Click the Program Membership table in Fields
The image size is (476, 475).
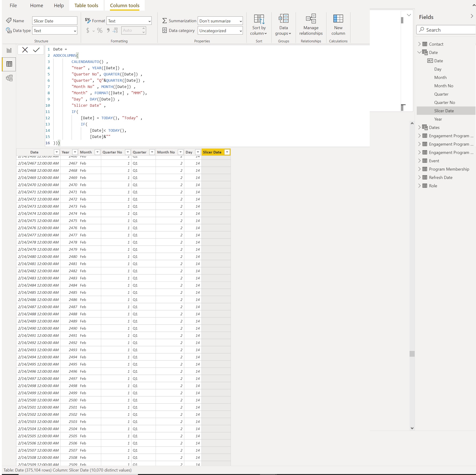coord(449,169)
